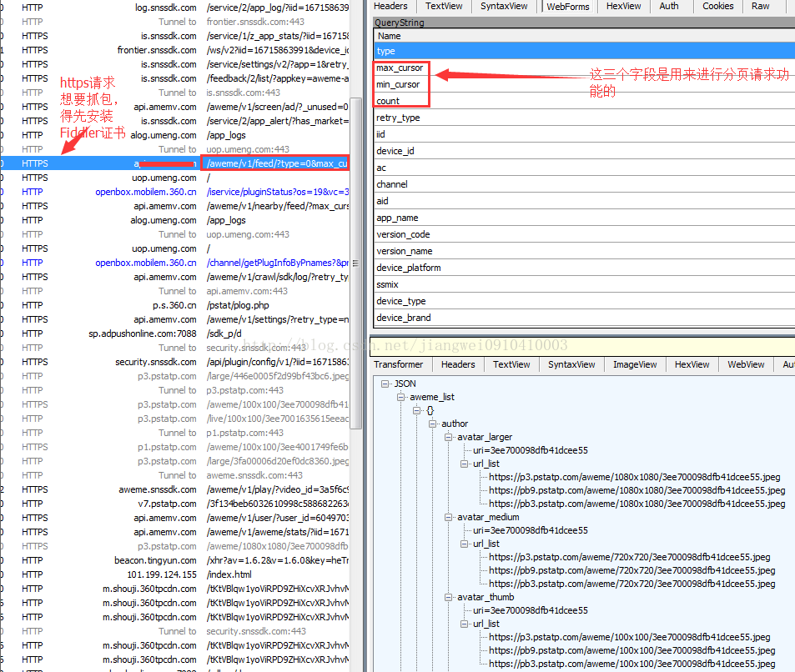Screen dimensions: 795x672
Task: Click the Name column header
Action: 585,36
